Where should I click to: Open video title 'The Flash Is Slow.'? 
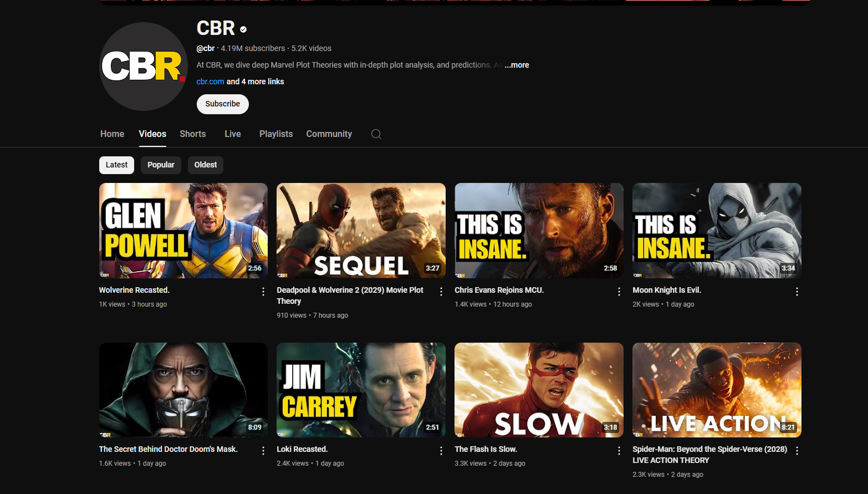[486, 449]
